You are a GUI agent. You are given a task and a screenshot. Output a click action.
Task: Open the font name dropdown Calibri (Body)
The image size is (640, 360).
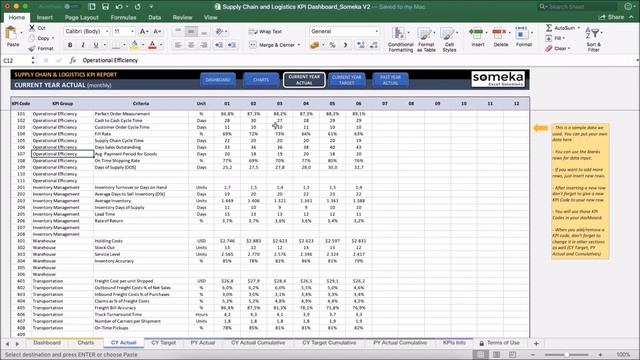(87, 31)
